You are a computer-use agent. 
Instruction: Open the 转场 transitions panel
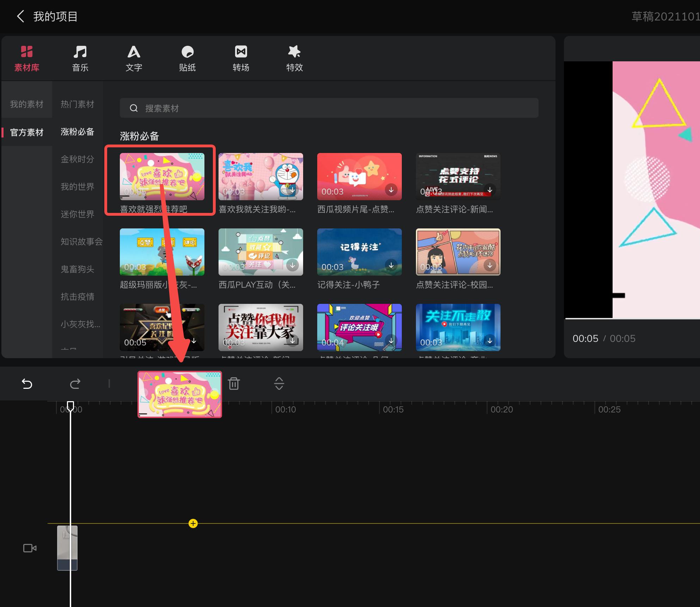click(241, 58)
